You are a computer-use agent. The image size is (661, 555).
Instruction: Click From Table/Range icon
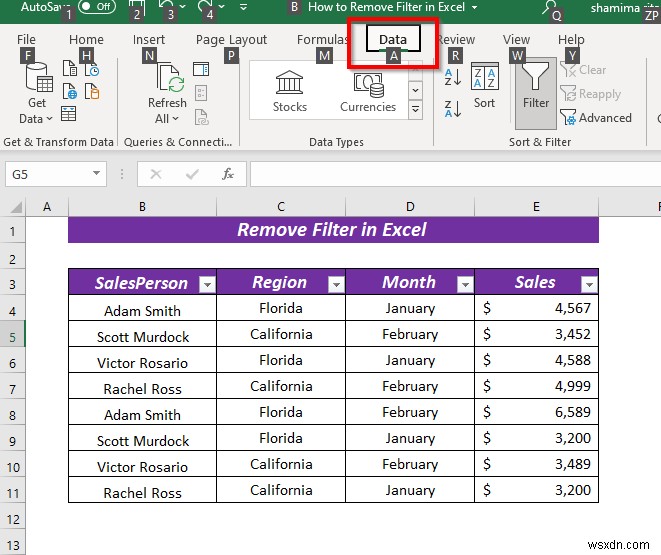68,114
